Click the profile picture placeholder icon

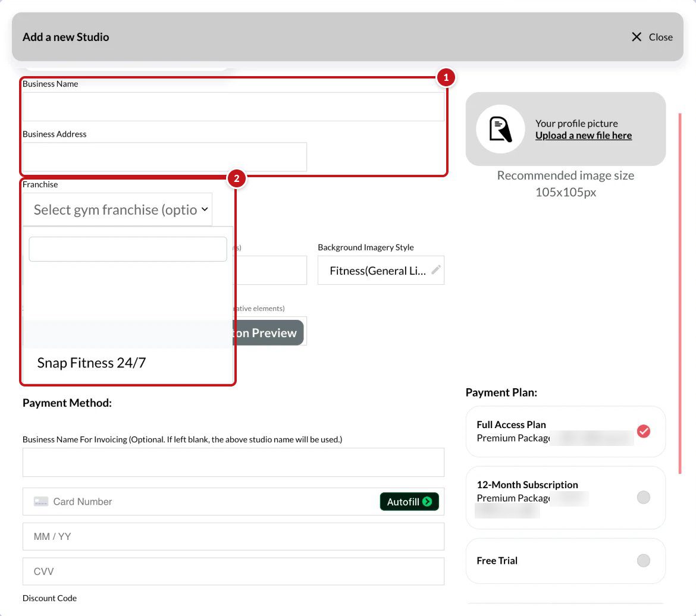point(500,129)
